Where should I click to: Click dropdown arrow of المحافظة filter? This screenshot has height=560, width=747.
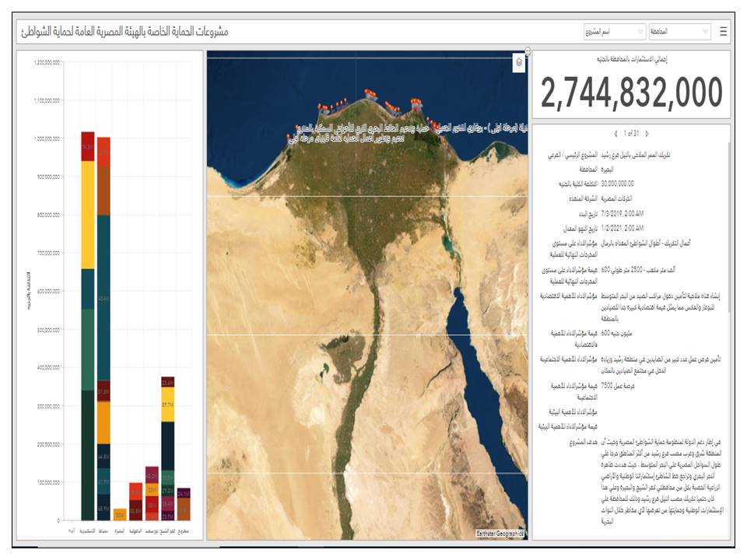click(x=705, y=32)
